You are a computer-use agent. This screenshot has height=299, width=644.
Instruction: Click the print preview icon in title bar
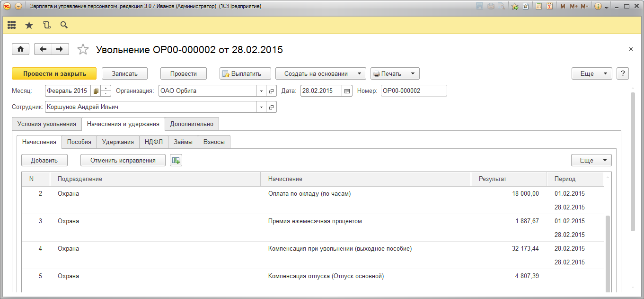tap(501, 7)
